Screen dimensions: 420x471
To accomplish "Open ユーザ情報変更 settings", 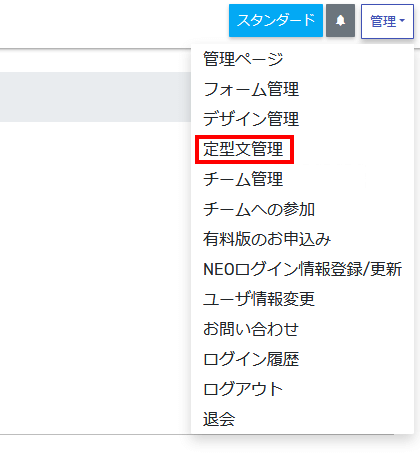I will pos(259,299).
